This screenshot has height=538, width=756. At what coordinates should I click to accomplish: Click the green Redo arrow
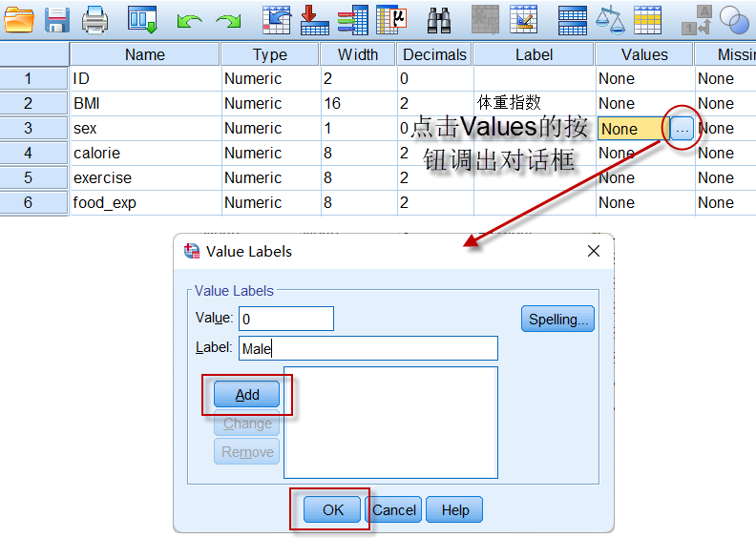(x=228, y=19)
